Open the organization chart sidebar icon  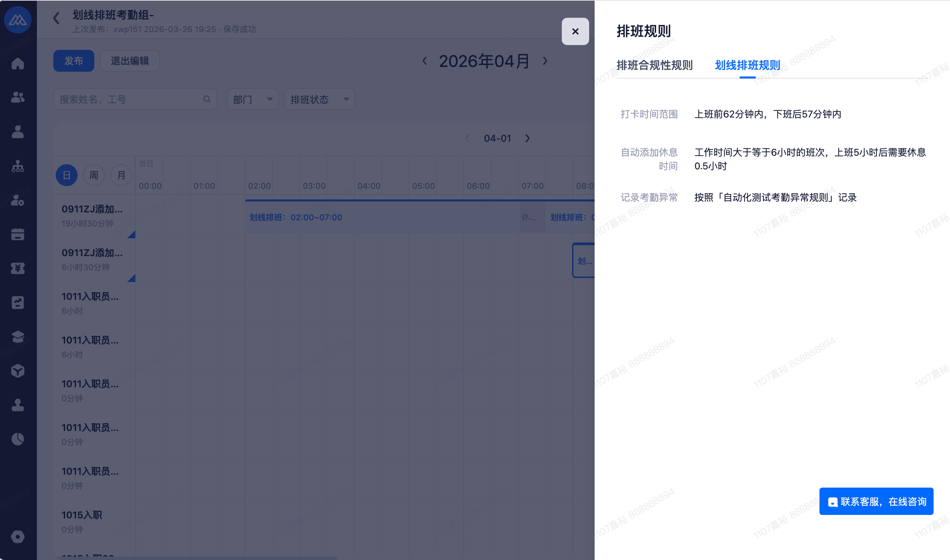point(18,166)
